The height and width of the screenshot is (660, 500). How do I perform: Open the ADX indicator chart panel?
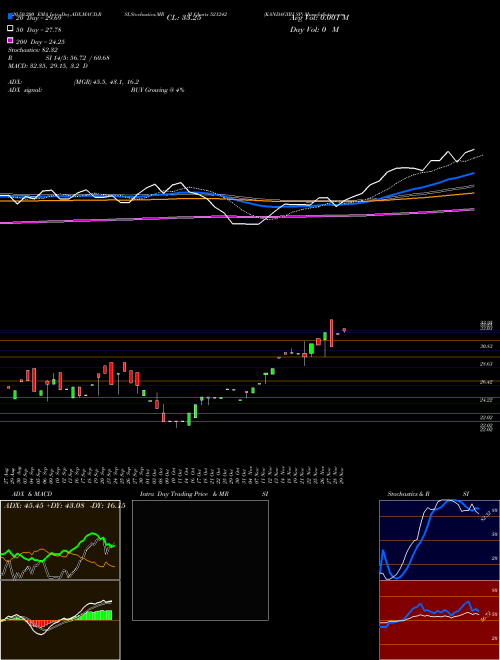tap(60, 540)
